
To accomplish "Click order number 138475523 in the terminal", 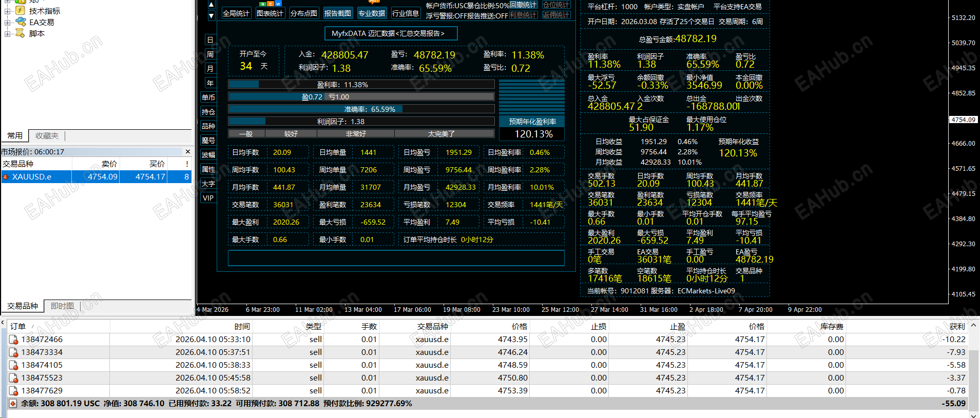I will click(x=42, y=378).
